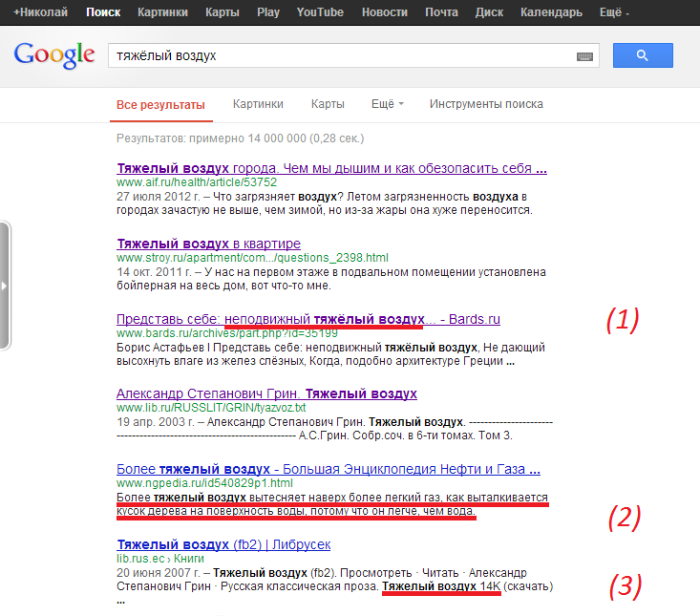Go to Картинки in the top black bar
This screenshot has height=616, width=700.
[x=162, y=12]
